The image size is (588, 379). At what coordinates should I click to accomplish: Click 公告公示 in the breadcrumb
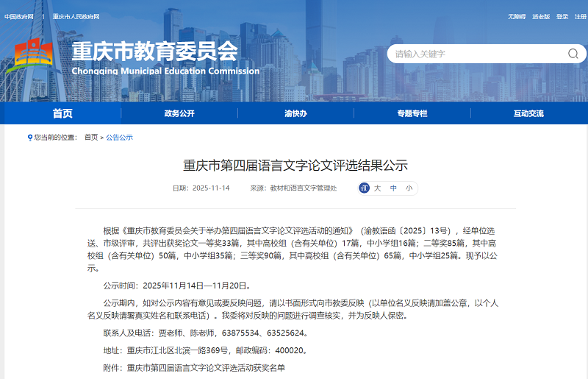point(119,138)
